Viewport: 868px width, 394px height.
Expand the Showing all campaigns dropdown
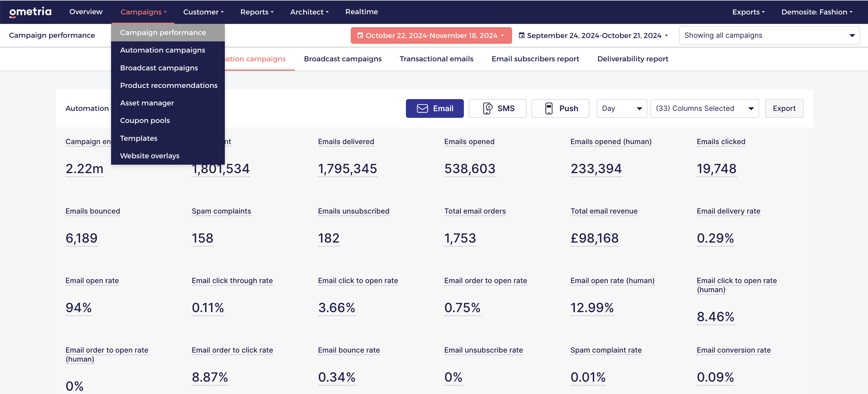coord(769,35)
